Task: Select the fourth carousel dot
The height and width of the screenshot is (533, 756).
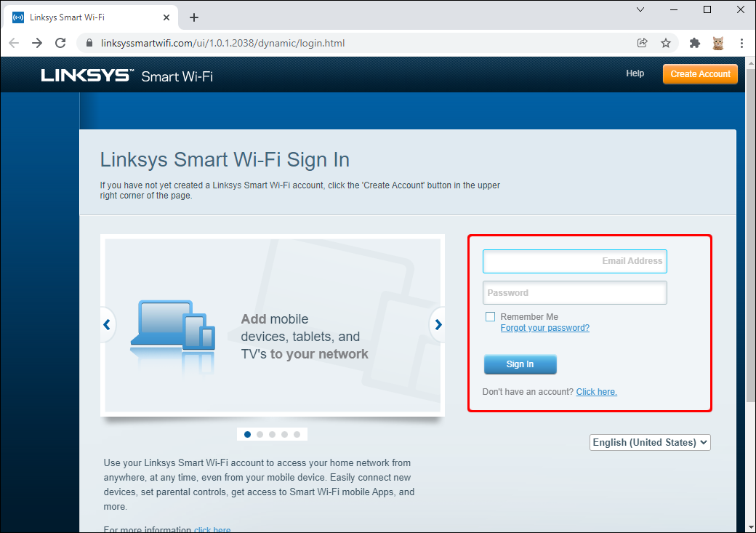Action: point(284,435)
